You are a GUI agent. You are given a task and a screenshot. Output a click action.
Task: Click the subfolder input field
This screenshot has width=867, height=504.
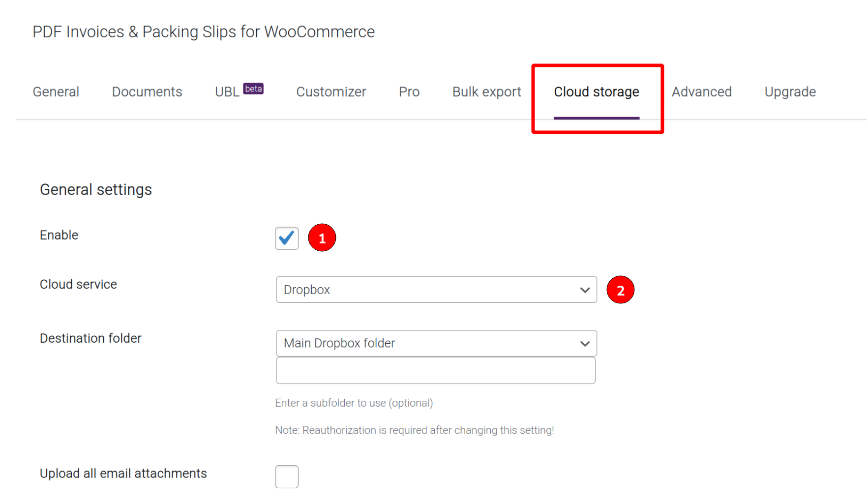[435, 370]
